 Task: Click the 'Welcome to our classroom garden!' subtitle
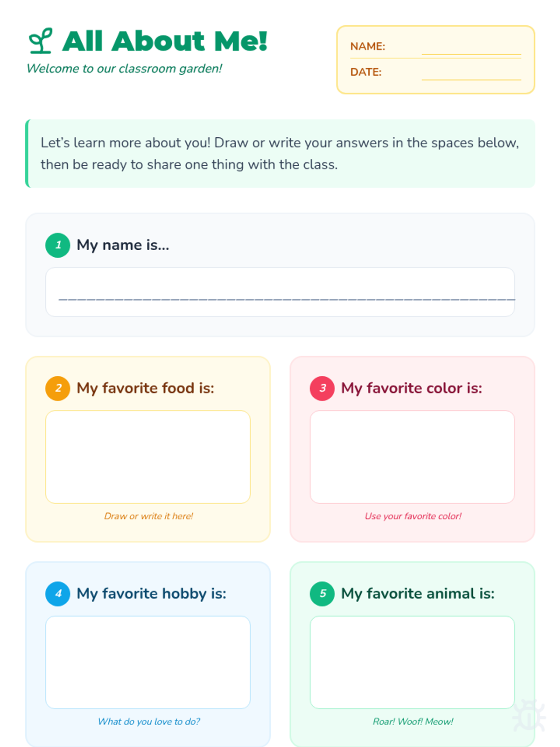click(x=124, y=69)
